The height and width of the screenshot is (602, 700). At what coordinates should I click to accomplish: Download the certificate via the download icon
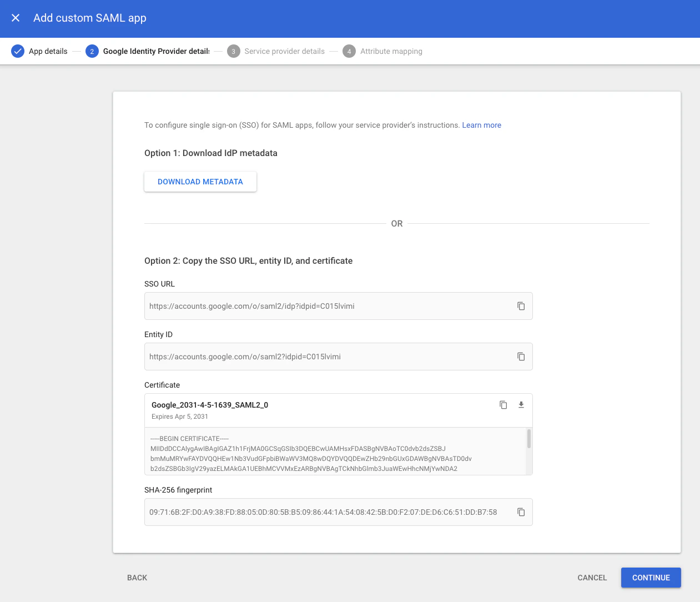[x=521, y=405]
